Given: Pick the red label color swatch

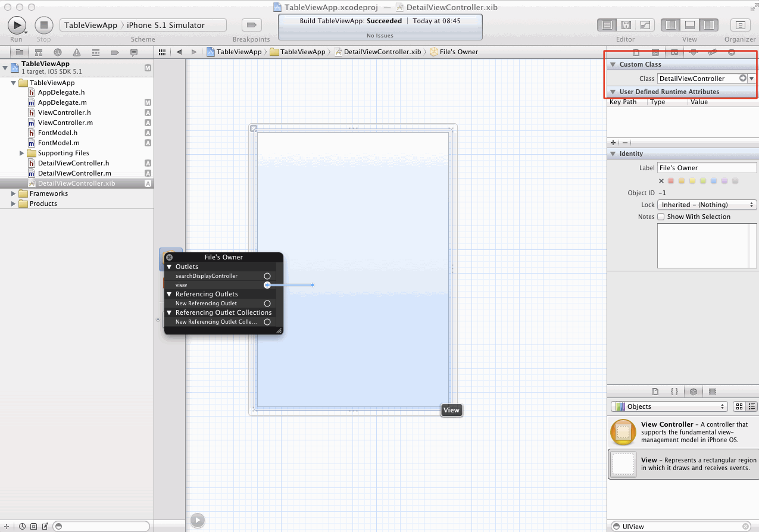Looking at the screenshot, I should pos(671,181).
